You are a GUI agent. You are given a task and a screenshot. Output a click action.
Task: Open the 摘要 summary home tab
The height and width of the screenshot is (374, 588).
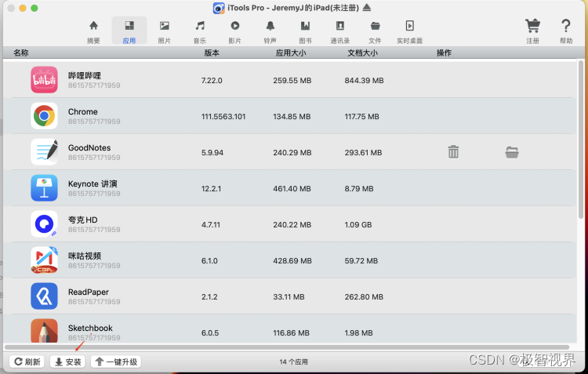[93, 31]
